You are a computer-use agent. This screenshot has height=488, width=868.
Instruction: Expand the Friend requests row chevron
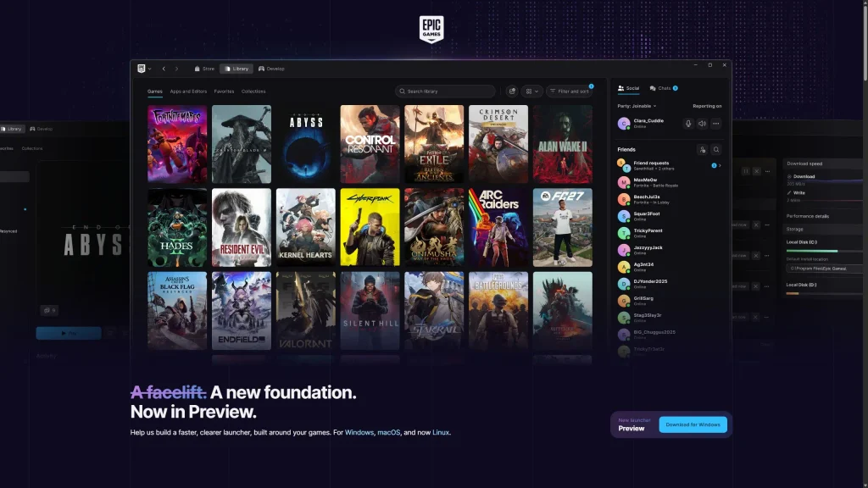click(720, 165)
